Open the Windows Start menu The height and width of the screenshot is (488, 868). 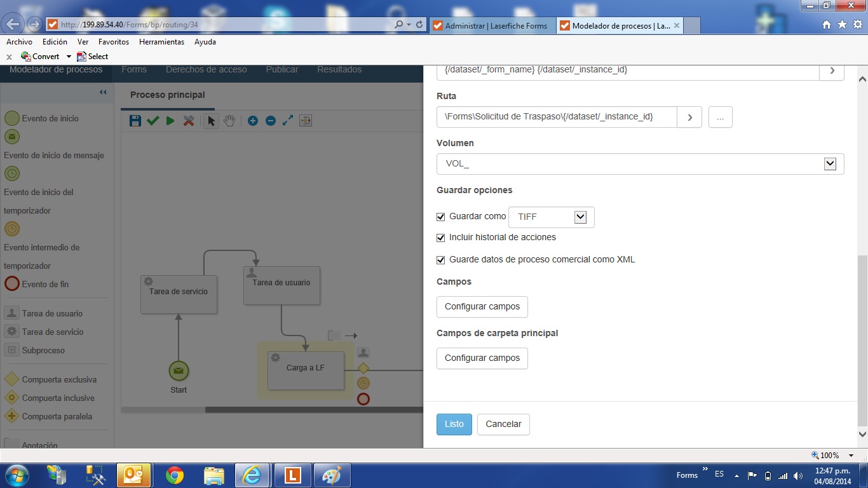point(17,475)
